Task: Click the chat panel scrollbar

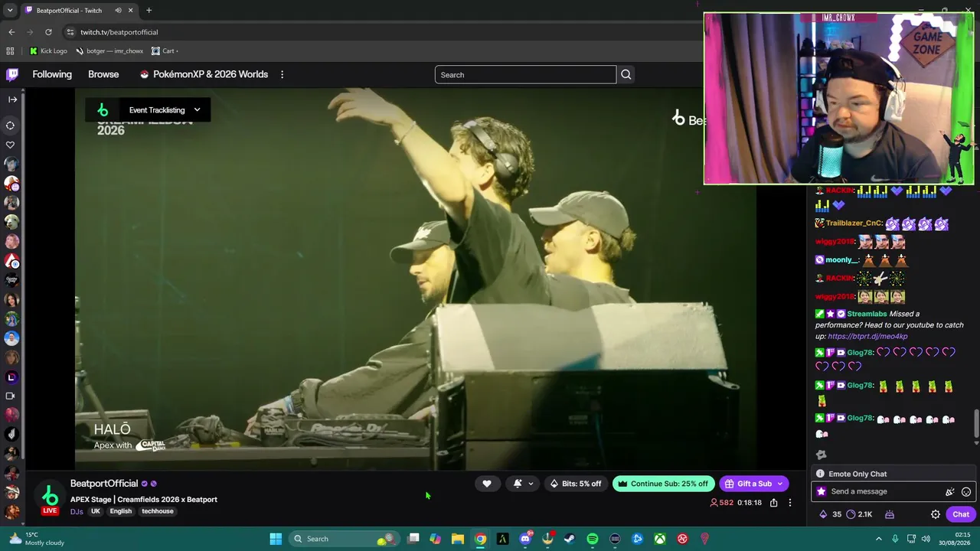Action: pos(976,425)
